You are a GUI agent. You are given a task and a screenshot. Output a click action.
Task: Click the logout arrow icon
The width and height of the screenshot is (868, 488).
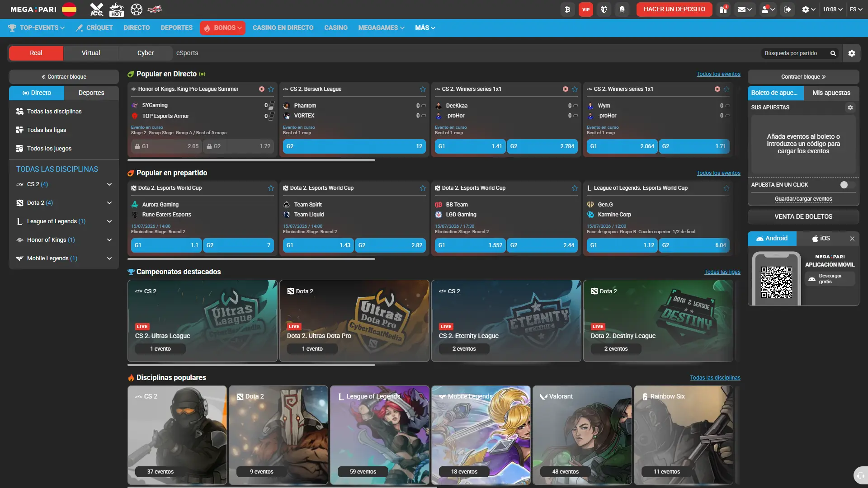tap(788, 9)
